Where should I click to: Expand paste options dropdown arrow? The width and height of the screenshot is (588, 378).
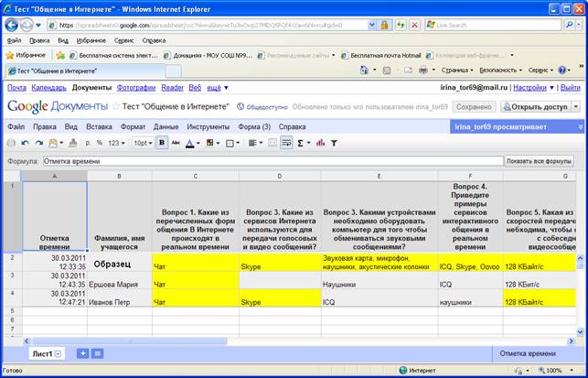tap(61, 143)
